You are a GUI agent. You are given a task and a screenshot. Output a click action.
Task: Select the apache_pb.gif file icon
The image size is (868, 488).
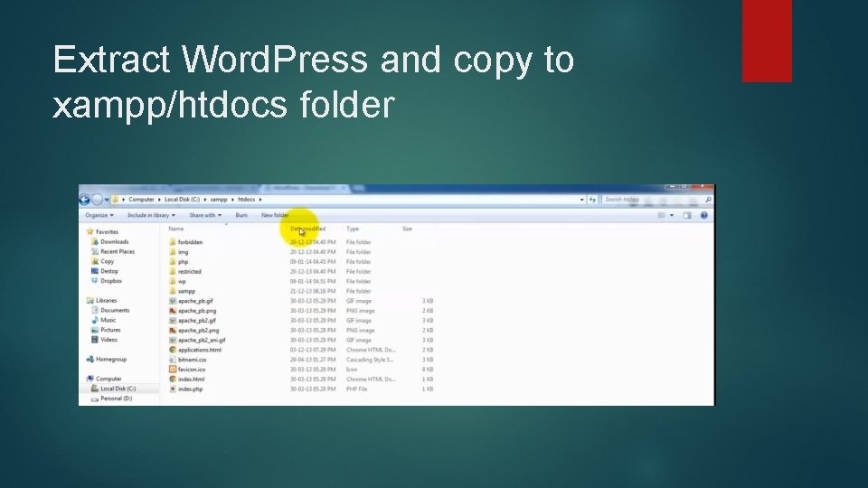tap(172, 301)
